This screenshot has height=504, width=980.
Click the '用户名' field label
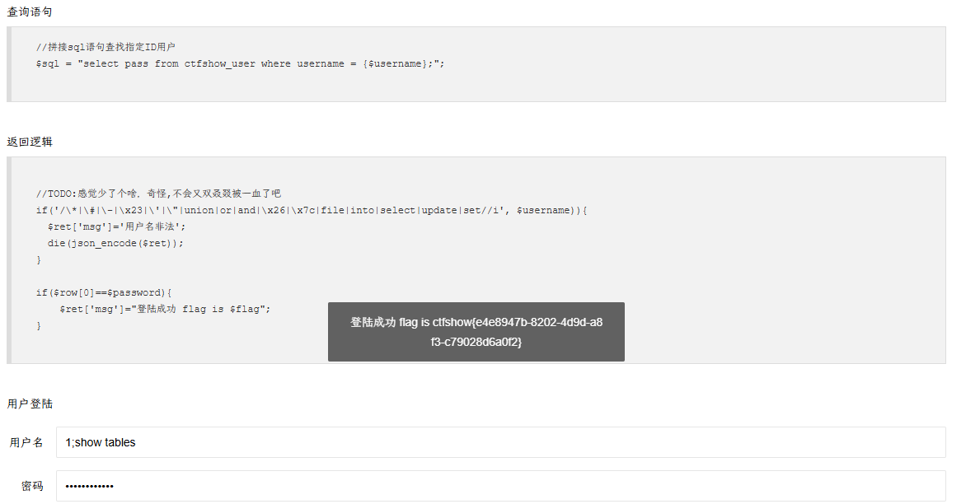(x=26, y=443)
